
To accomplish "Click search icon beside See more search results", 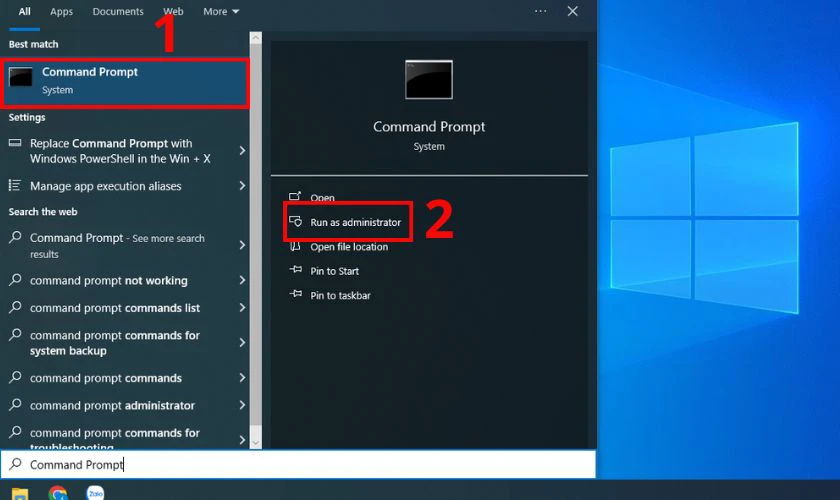I will click(15, 237).
